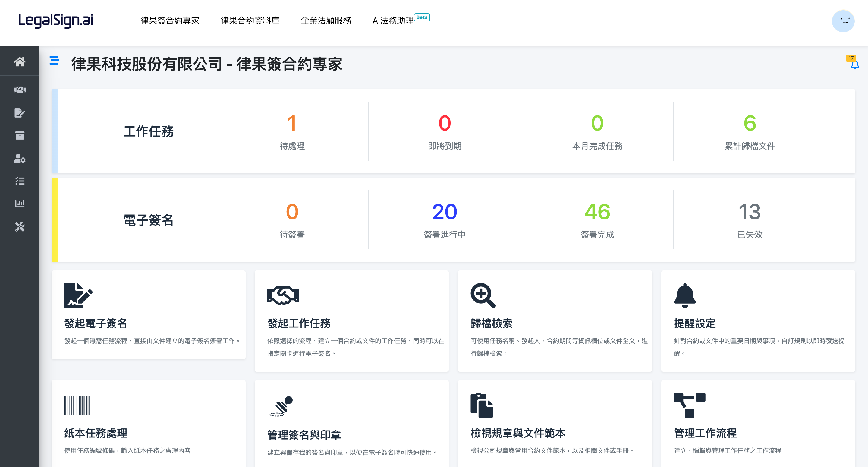Open the user avatar smiley icon

[x=843, y=21]
